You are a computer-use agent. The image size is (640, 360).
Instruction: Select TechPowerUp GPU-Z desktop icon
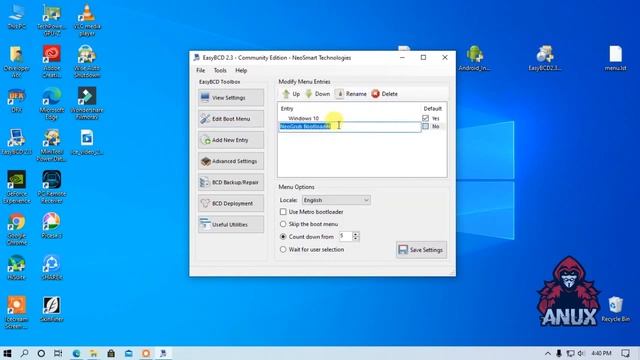(x=52, y=19)
